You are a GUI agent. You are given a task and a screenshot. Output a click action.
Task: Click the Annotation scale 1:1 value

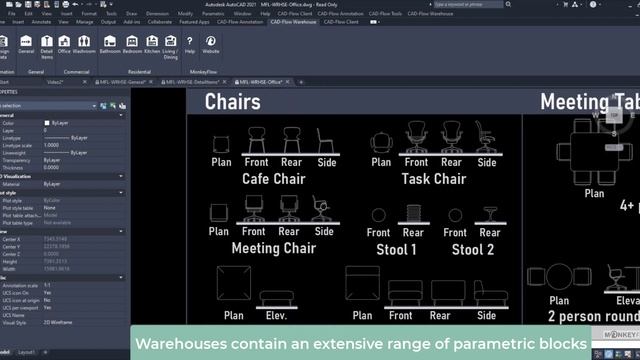pyautogui.click(x=47, y=285)
